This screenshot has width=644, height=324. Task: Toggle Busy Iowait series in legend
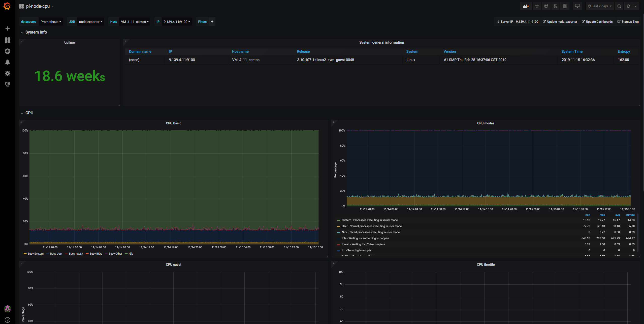76,254
